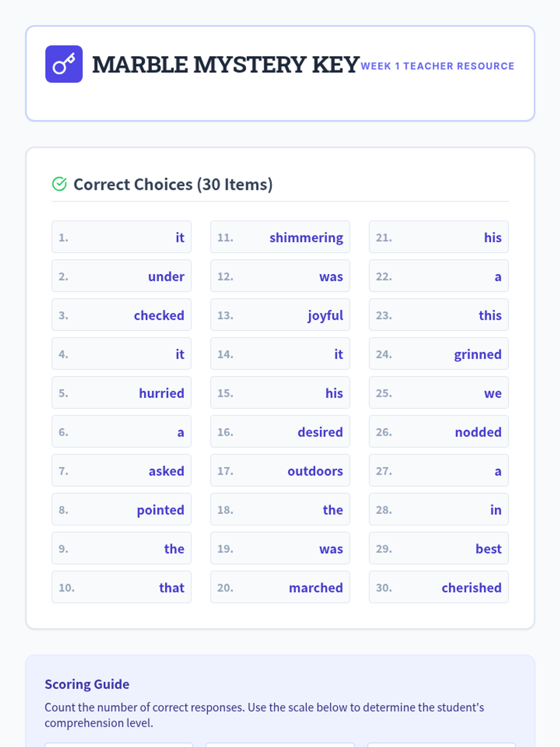Click answer card 11 'shimmering'
The height and width of the screenshot is (747, 560).
click(280, 237)
